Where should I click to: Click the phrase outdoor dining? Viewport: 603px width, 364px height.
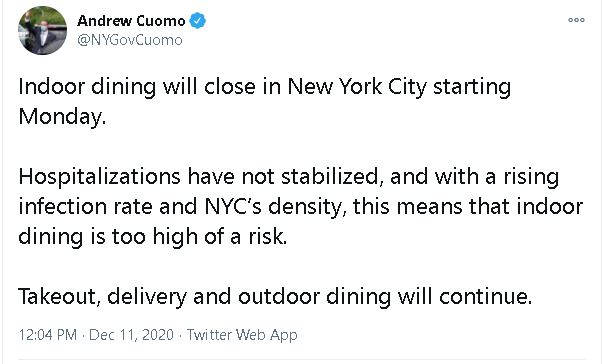click(315, 297)
